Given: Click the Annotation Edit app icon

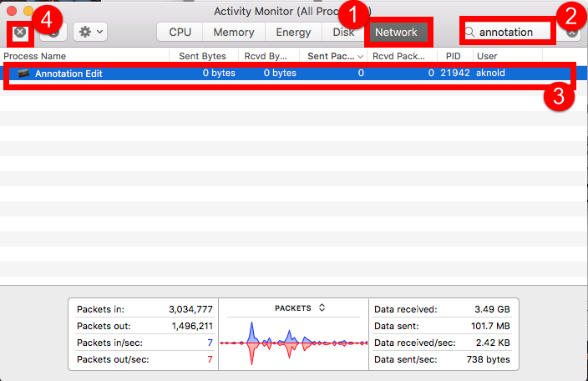Looking at the screenshot, I should tap(23, 74).
